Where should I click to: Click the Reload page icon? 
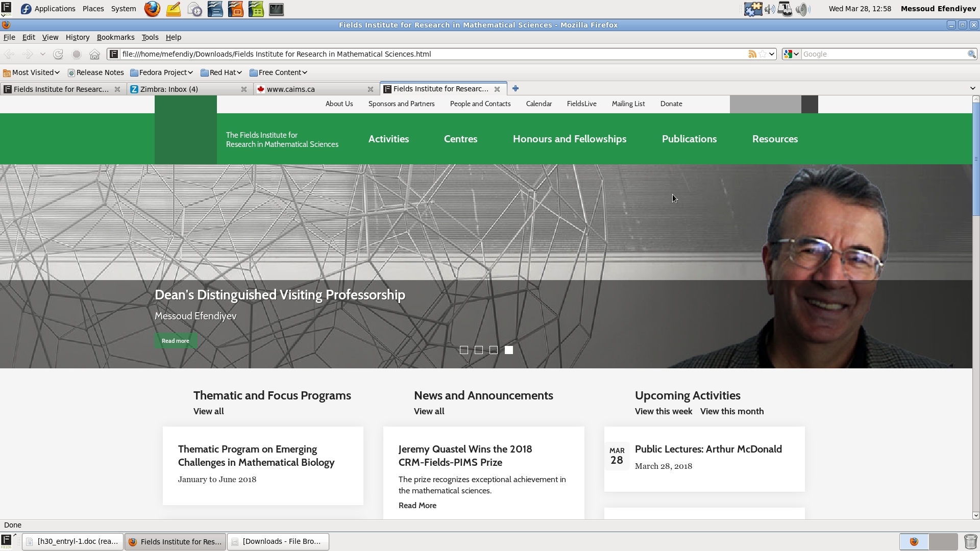click(x=58, y=54)
